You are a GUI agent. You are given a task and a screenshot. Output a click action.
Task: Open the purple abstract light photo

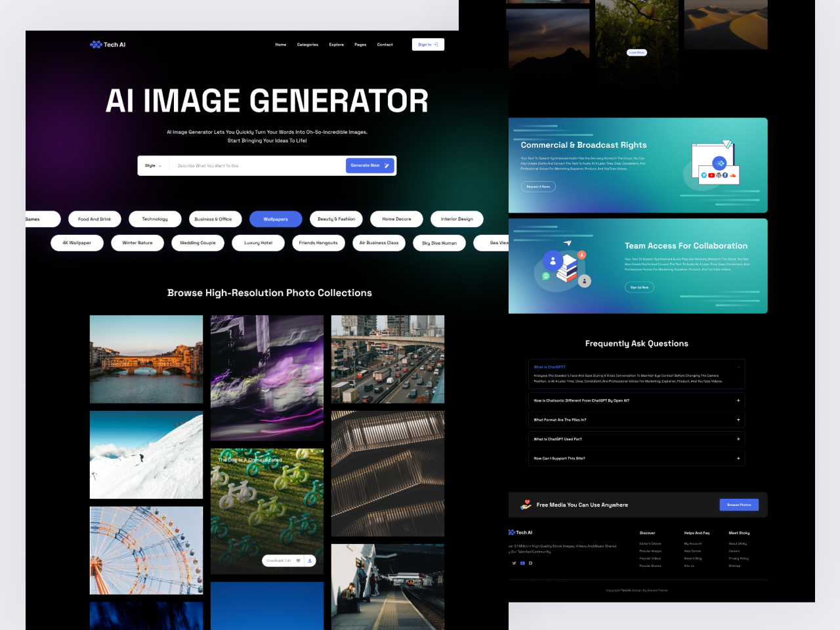267,378
